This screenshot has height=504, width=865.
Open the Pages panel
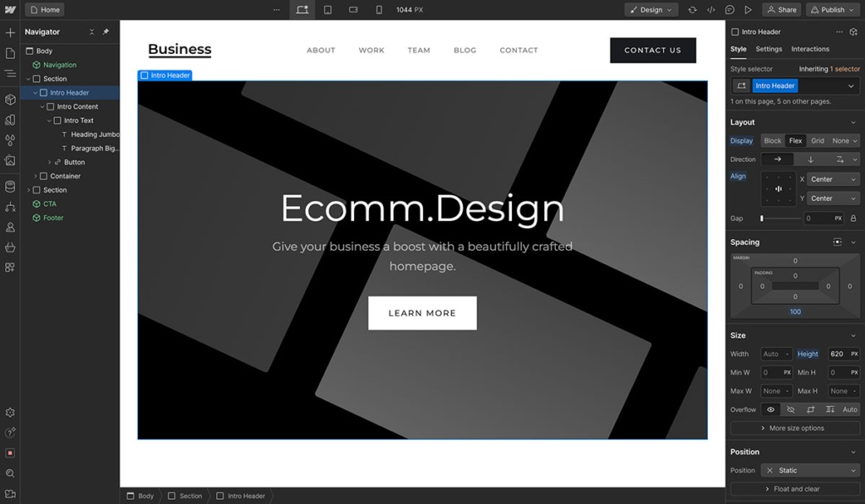click(x=9, y=52)
